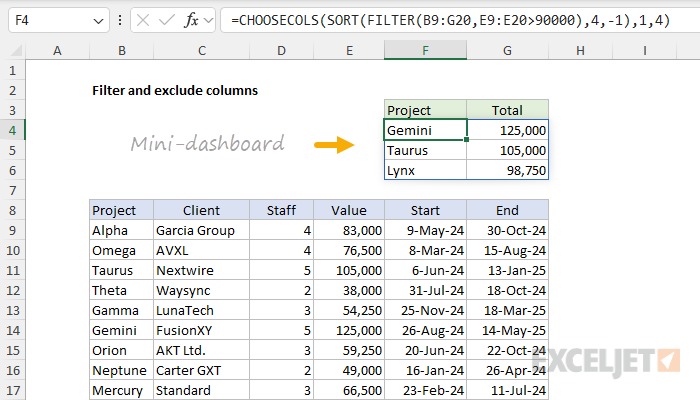The width and height of the screenshot is (700, 400).
Task: Click the '8-Mar-24' start date cell
Action: tap(425, 250)
